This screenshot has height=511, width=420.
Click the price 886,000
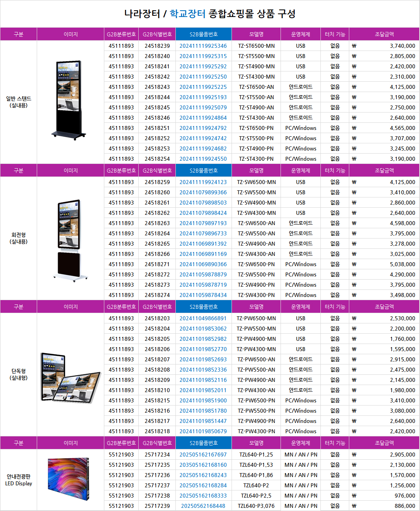(x=405, y=506)
